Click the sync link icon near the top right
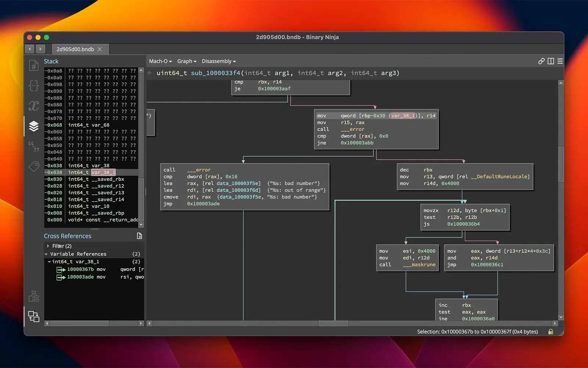Image resolution: width=588 pixels, height=368 pixels. pos(541,61)
